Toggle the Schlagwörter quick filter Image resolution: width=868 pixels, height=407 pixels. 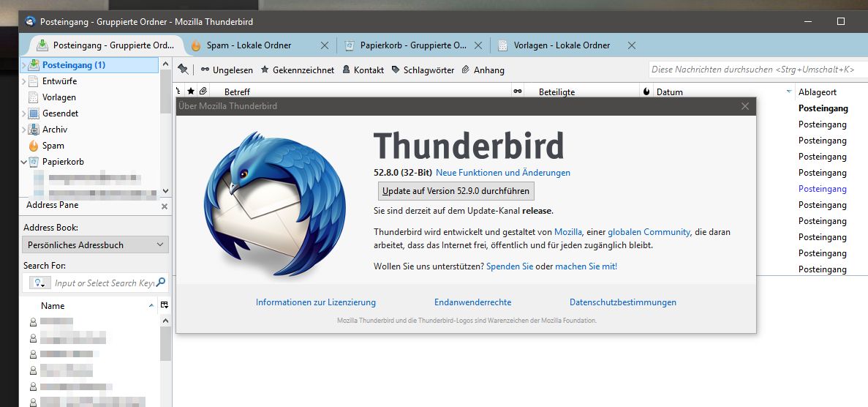[x=423, y=70]
